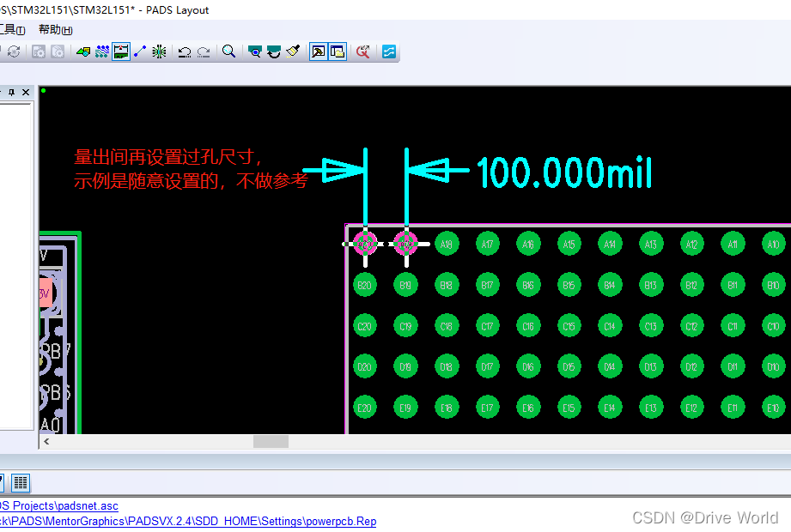
Task: Click the brush cleanup icon
Action: [293, 51]
